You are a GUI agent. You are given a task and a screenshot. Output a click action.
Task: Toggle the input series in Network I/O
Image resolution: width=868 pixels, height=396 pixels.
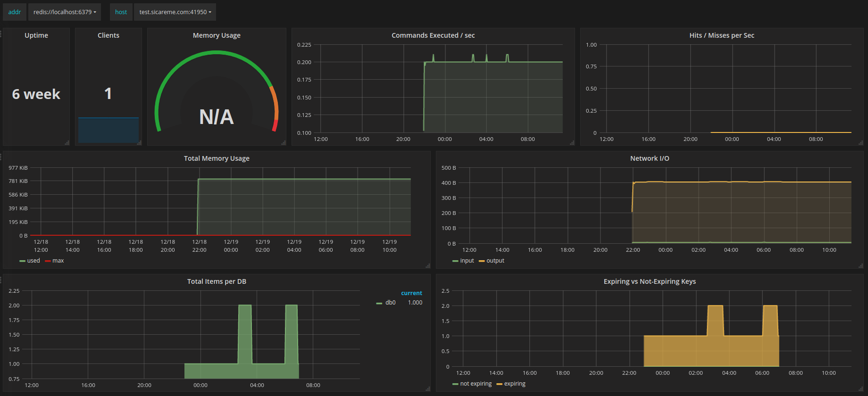(x=467, y=261)
